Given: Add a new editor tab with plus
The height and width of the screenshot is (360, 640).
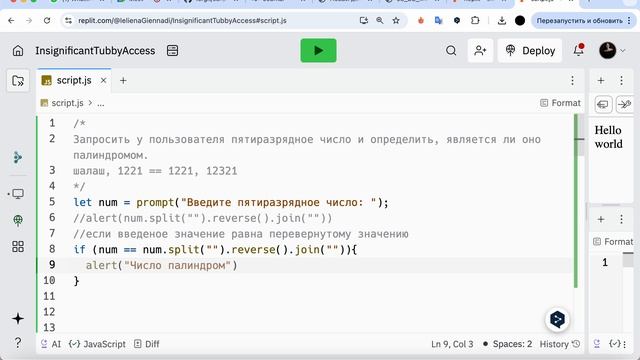Looking at the screenshot, I should (123, 80).
